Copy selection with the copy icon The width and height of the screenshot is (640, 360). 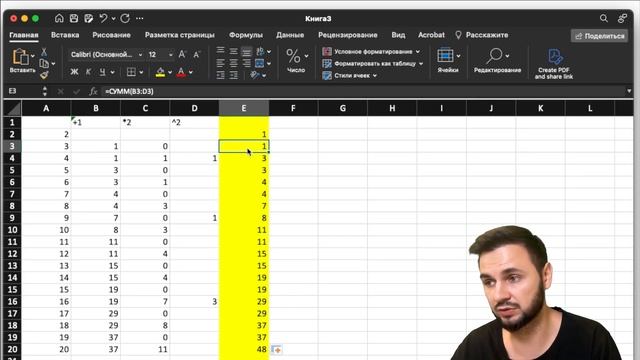(x=44, y=64)
